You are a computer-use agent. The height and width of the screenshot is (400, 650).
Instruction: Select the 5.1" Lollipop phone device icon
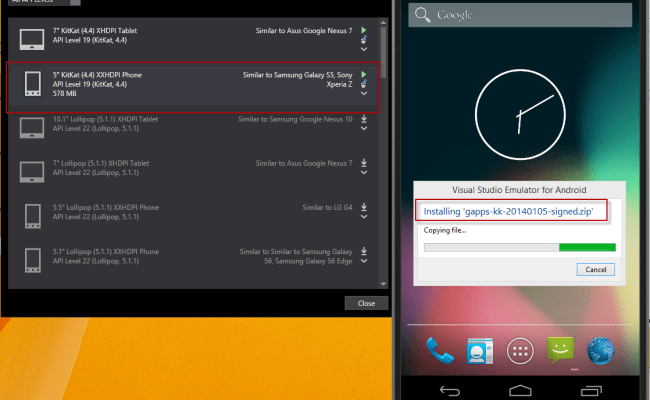click(x=33, y=260)
